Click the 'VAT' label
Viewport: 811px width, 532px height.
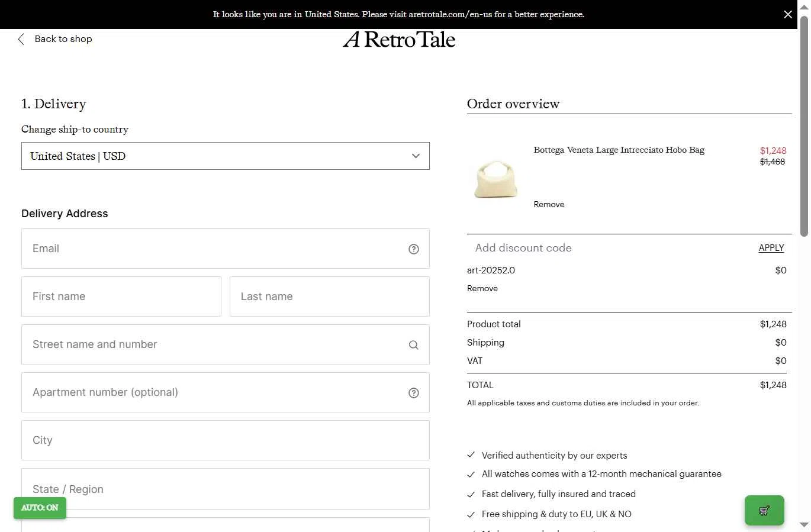[475, 361]
